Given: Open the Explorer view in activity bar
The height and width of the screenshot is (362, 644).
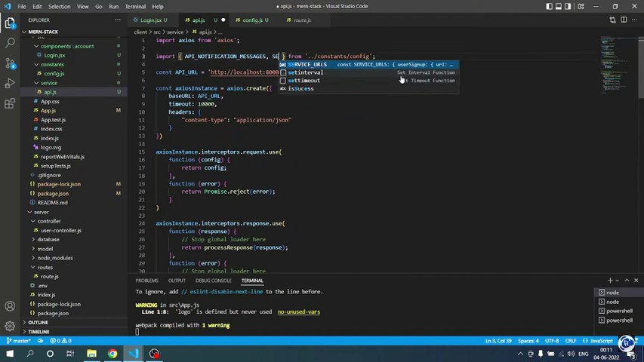Looking at the screenshot, I should point(10,23).
